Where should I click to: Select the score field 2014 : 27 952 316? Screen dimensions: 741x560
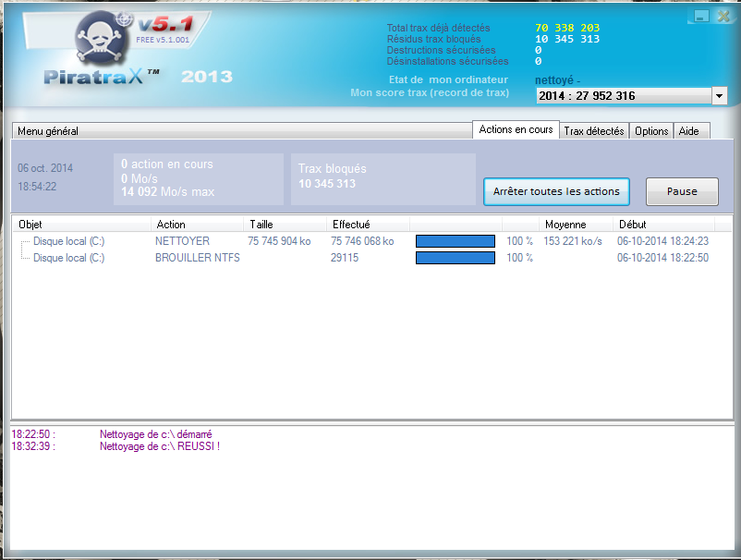point(624,96)
